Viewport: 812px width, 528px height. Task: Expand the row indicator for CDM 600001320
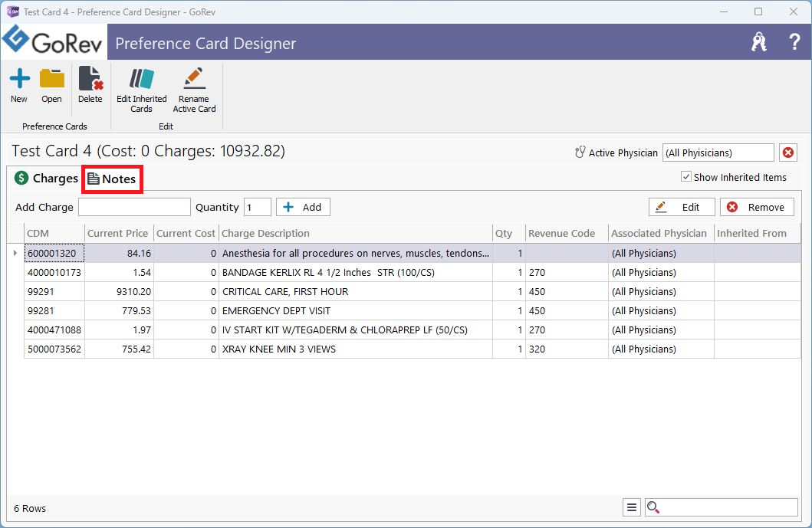coord(15,253)
